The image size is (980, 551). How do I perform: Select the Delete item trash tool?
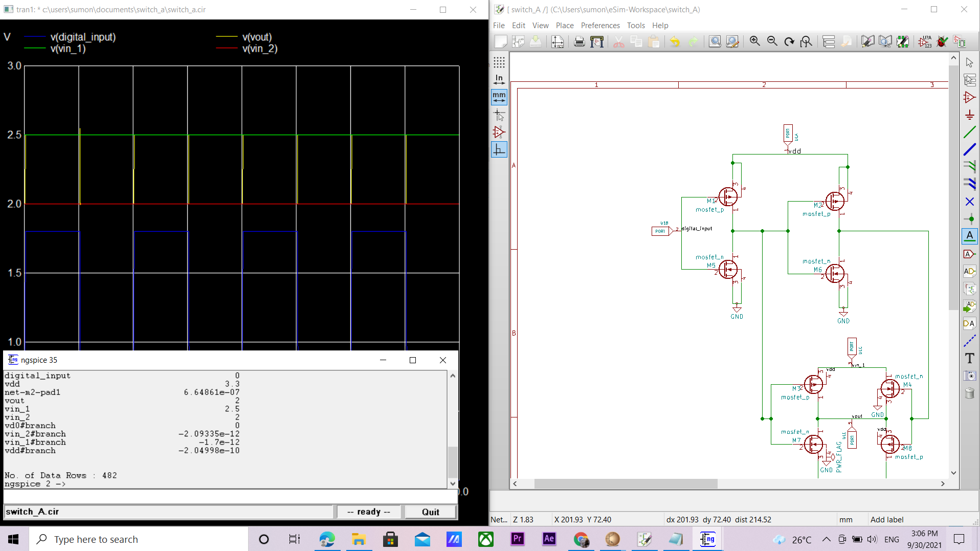pyautogui.click(x=969, y=393)
